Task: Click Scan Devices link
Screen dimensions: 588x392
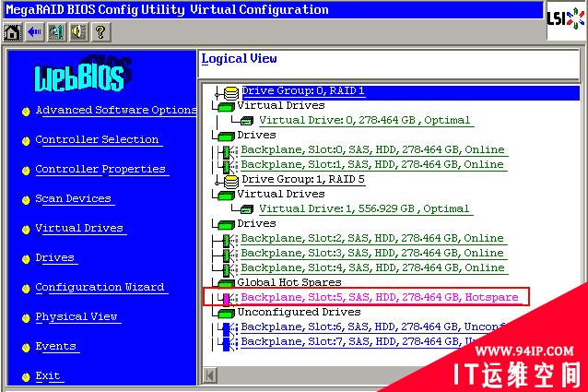Action: pyautogui.click(x=73, y=198)
